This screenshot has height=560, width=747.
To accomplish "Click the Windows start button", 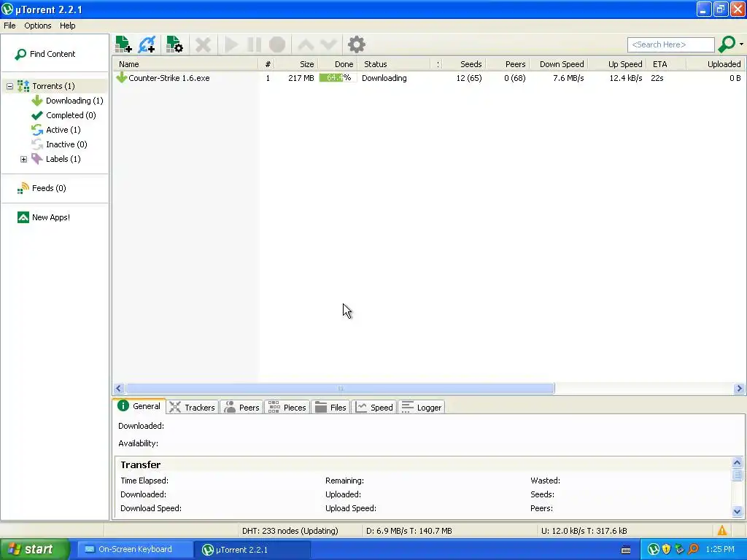I will point(35,549).
